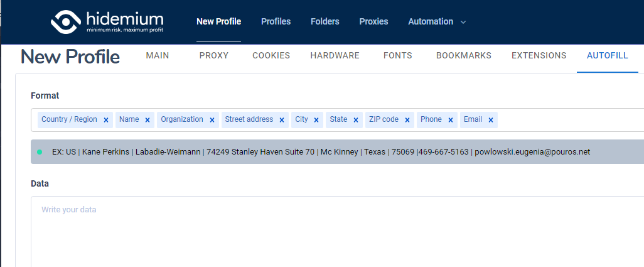Remove the Phone format tag
The width and height of the screenshot is (644, 267).
point(451,120)
